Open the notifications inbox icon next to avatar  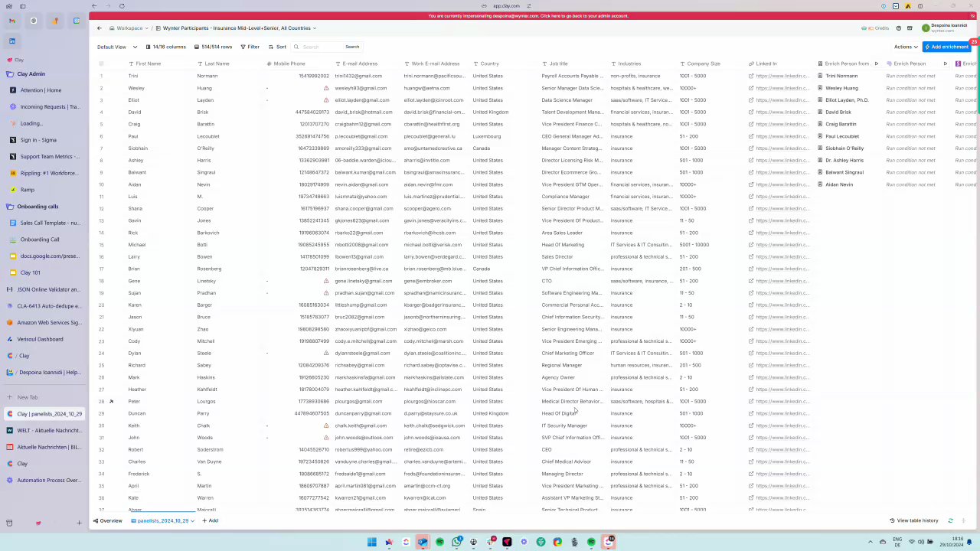tap(910, 28)
